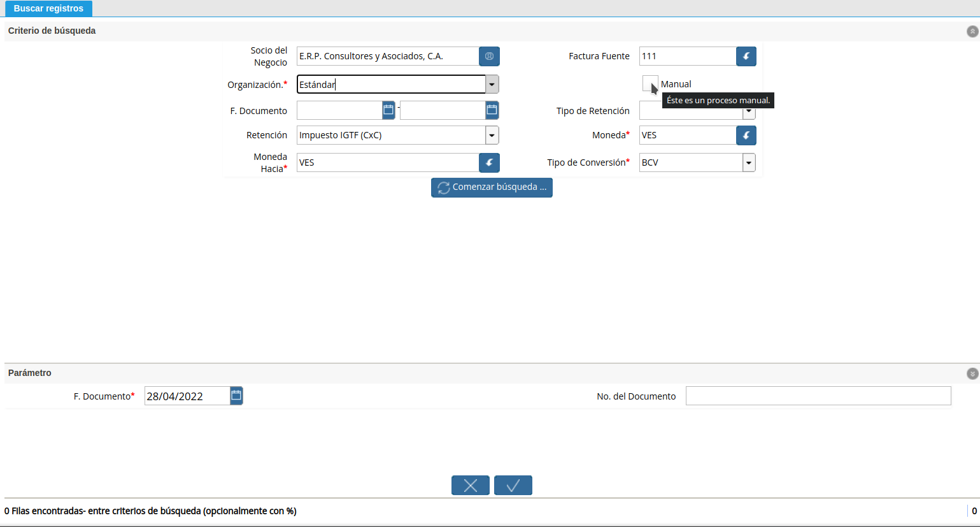
Task: Select the Buscar registros tab
Action: coord(48,8)
